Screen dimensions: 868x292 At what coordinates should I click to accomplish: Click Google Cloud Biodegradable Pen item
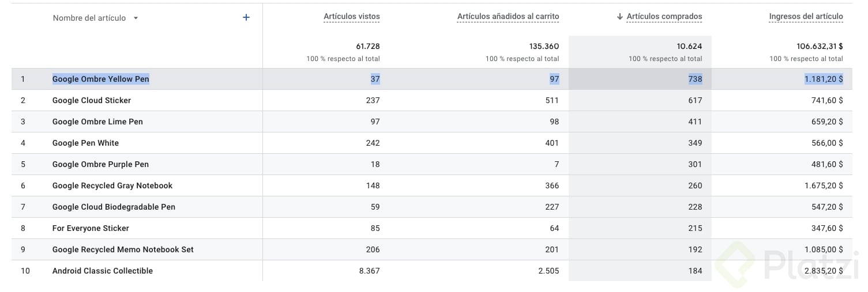(114, 207)
